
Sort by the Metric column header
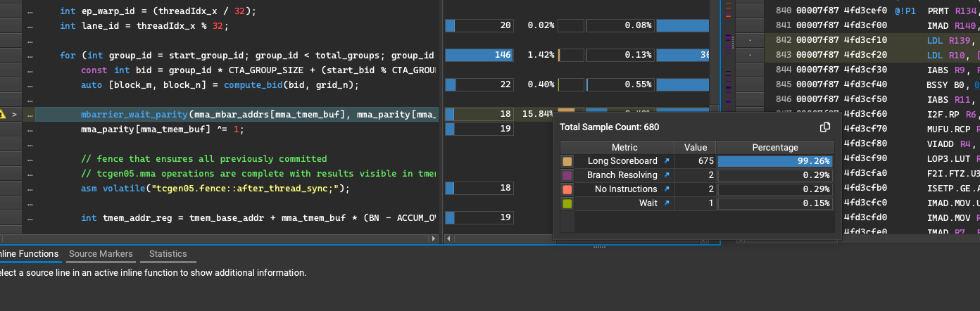(x=624, y=147)
